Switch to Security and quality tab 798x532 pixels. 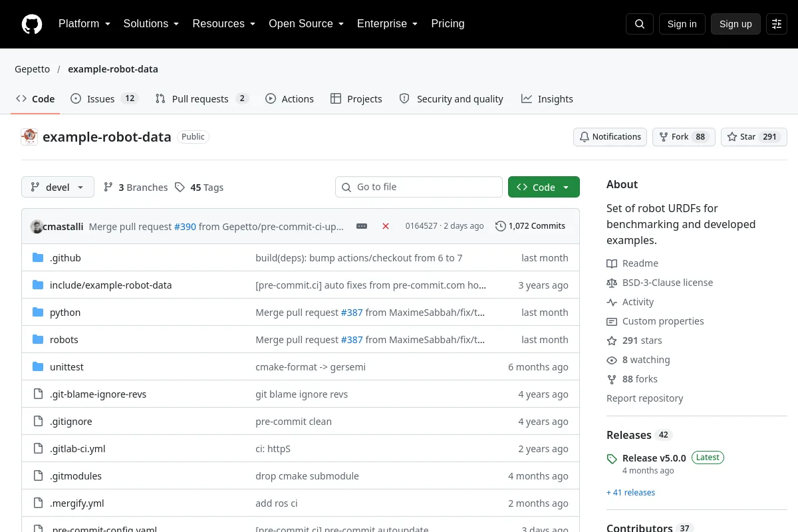pyautogui.click(x=451, y=99)
